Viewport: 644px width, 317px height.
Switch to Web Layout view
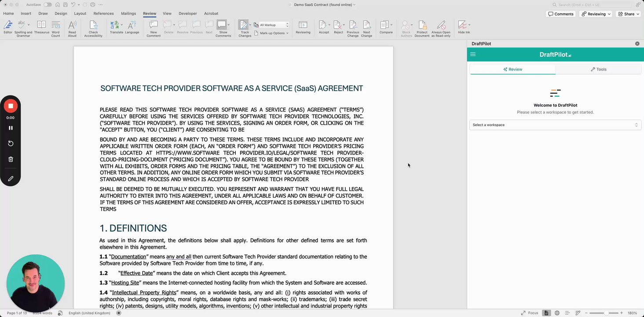point(557,313)
